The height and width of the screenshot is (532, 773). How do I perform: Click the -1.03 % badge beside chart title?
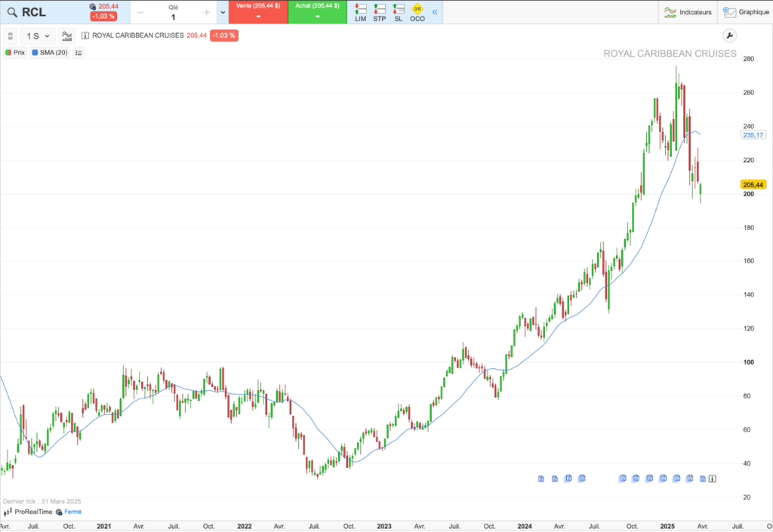click(223, 35)
